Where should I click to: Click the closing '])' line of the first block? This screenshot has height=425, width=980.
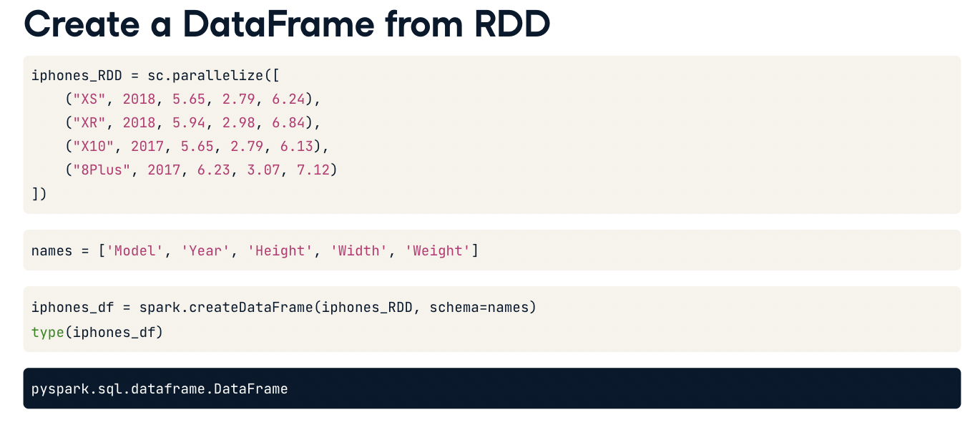(39, 193)
